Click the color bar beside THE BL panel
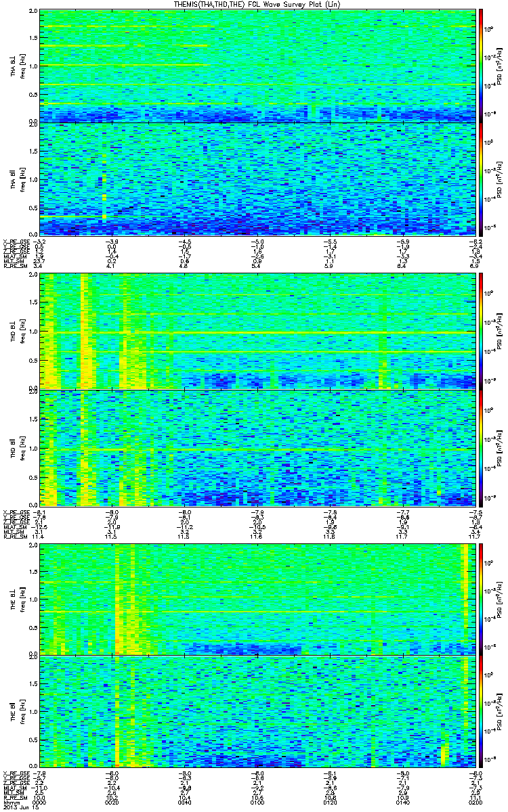The width and height of the screenshot is (508, 812). tap(481, 599)
